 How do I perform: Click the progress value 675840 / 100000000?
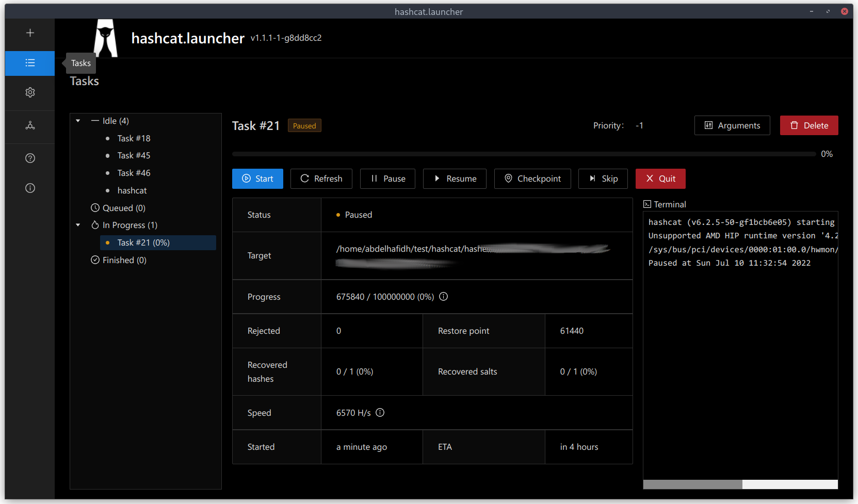[x=385, y=297]
